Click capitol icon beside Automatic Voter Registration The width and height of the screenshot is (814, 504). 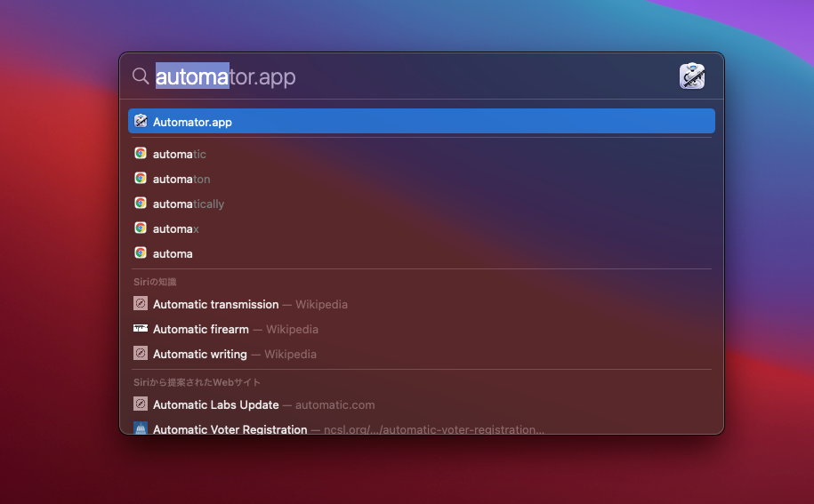[141, 428]
